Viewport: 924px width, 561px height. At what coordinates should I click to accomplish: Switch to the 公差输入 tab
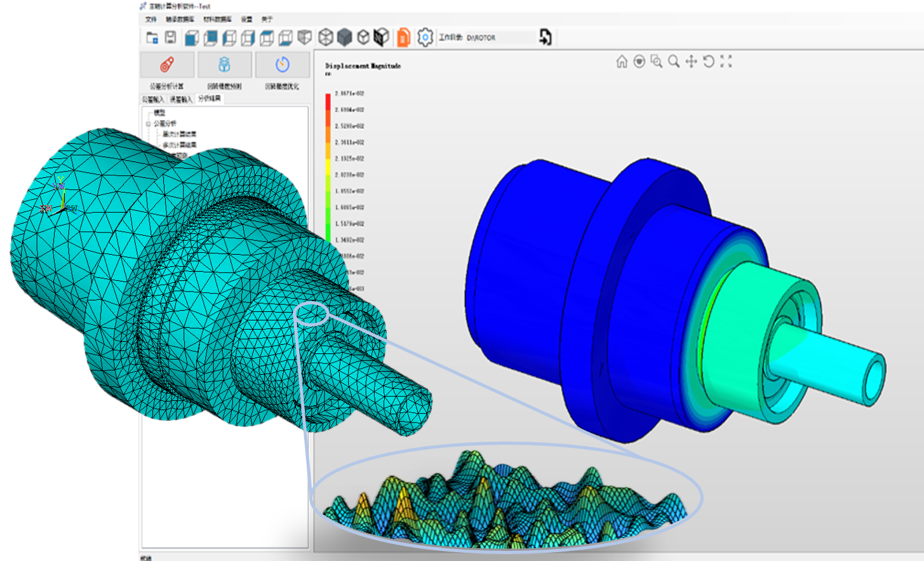pyautogui.click(x=152, y=98)
